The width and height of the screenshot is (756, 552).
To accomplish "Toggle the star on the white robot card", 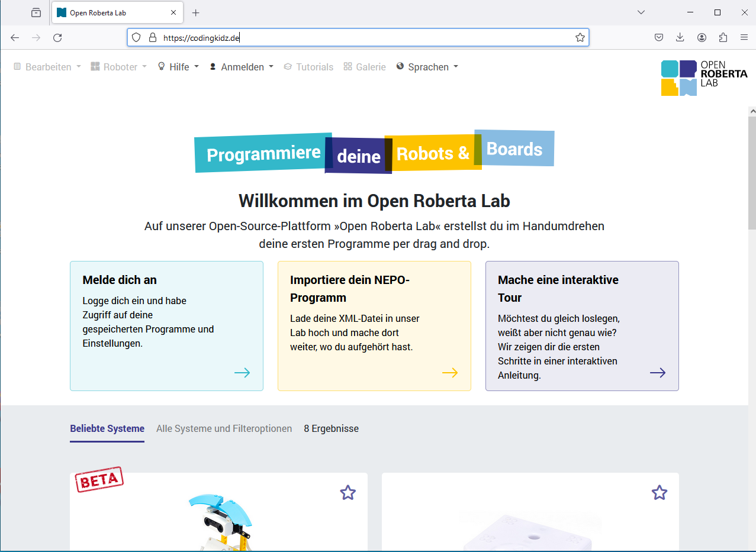I will (x=660, y=492).
